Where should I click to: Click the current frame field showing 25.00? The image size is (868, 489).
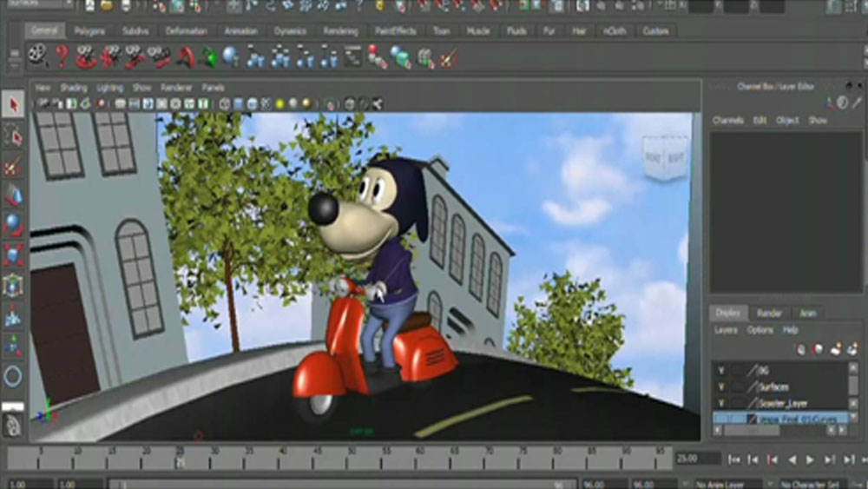tap(698, 459)
